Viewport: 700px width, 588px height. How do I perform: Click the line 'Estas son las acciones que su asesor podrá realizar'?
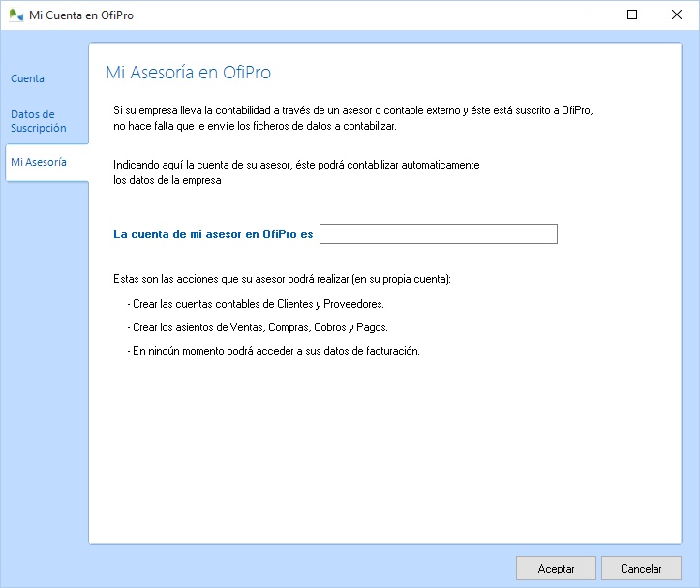[x=230, y=279]
